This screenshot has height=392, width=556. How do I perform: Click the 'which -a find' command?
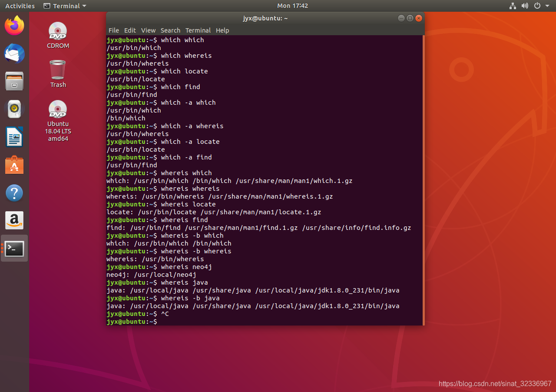pos(159,157)
